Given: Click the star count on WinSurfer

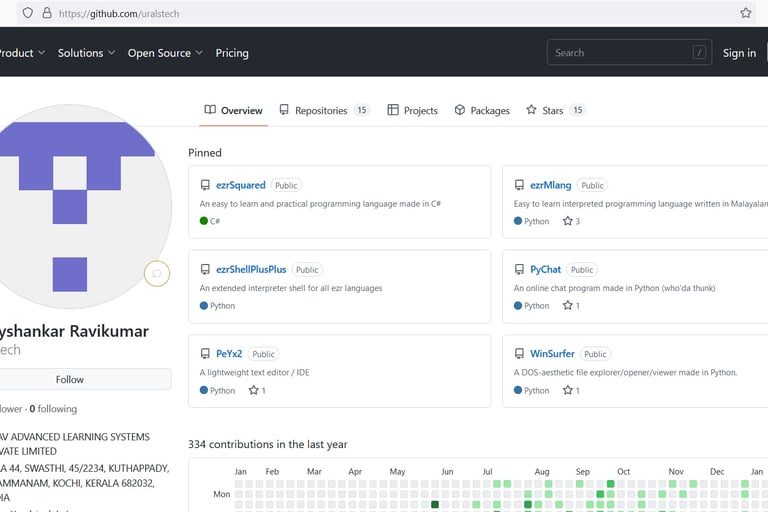Looking at the screenshot, I should [x=572, y=390].
